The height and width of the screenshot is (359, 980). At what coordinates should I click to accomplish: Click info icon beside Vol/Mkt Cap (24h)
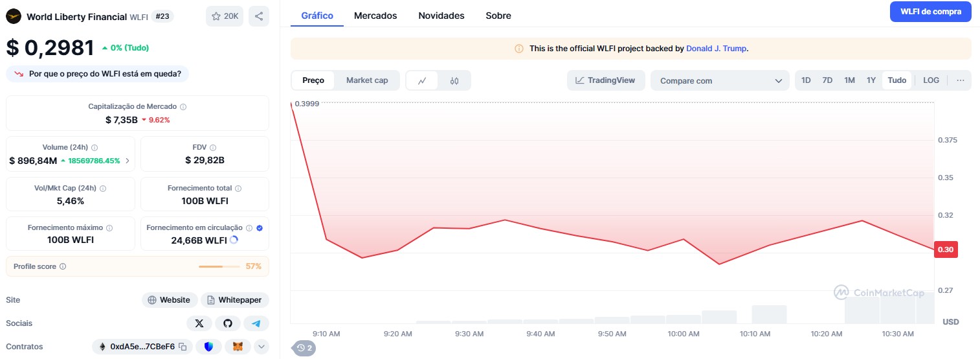[x=103, y=189]
